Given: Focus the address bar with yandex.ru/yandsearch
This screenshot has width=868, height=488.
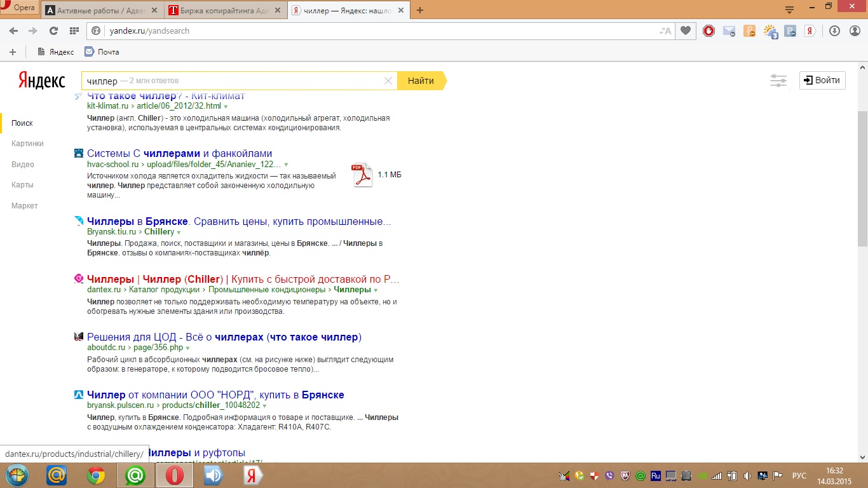Looking at the screenshot, I should 381,30.
